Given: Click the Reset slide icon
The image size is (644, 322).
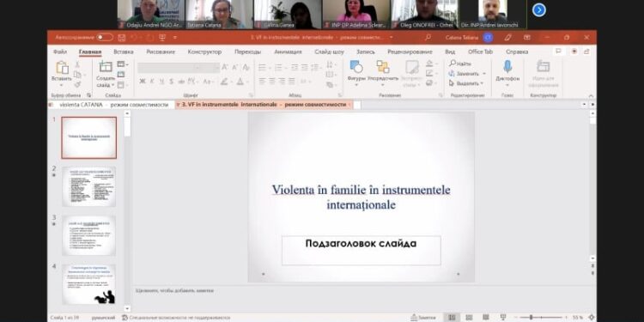Looking at the screenshot, I should tap(121, 75).
